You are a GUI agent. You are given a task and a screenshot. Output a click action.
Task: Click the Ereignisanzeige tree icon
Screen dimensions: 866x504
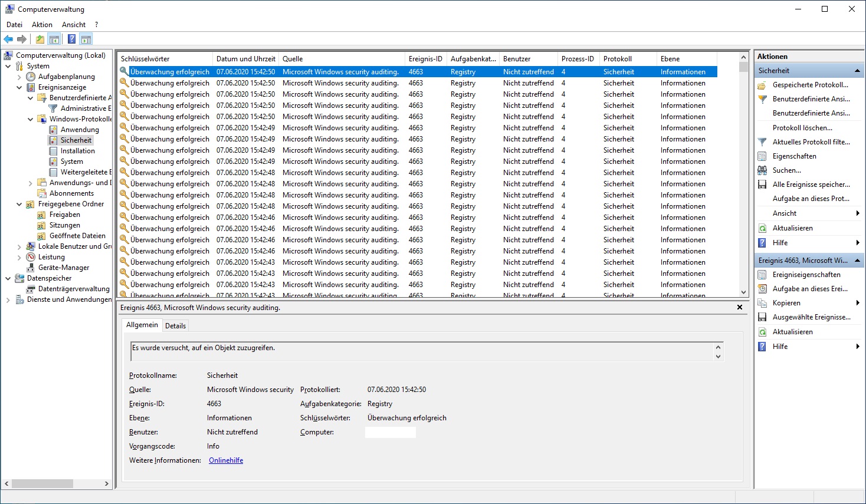(x=31, y=87)
